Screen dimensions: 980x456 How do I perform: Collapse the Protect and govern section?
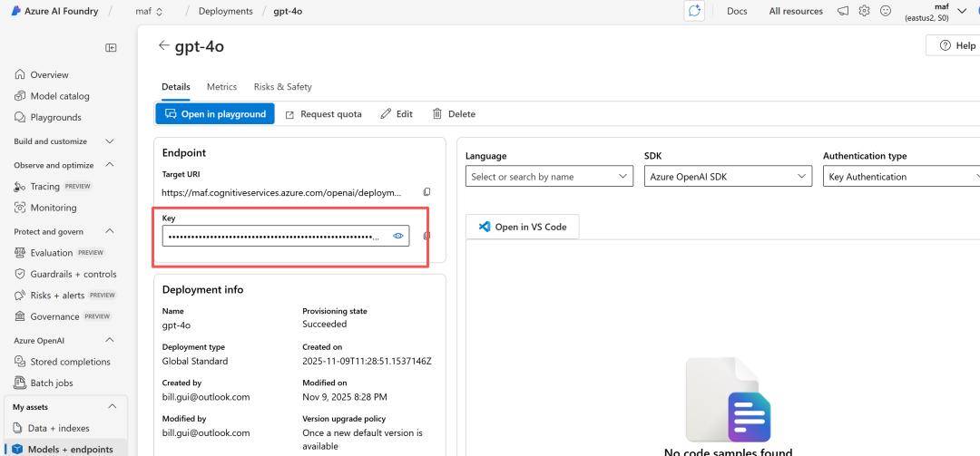[110, 231]
